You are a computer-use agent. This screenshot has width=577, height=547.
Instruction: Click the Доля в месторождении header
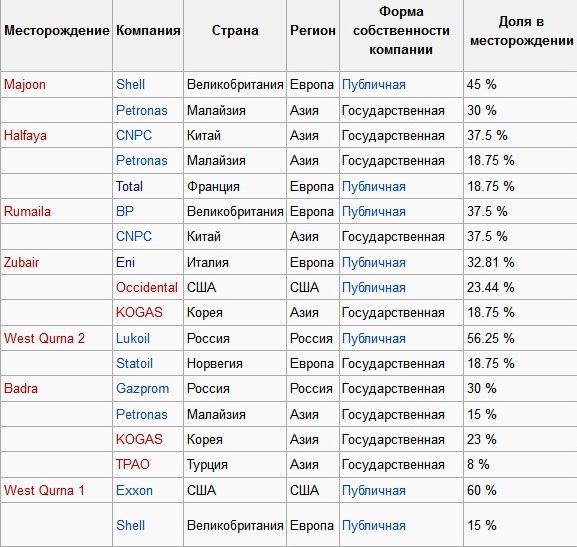point(521,31)
